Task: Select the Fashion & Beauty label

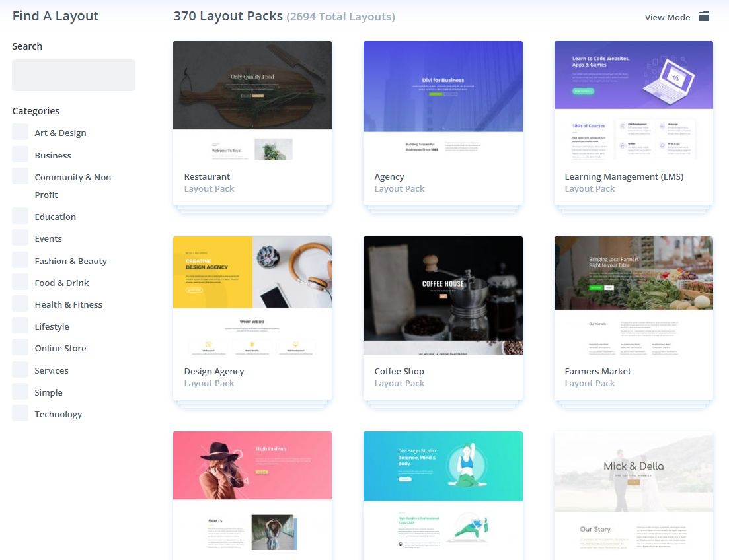Action: 71,261
